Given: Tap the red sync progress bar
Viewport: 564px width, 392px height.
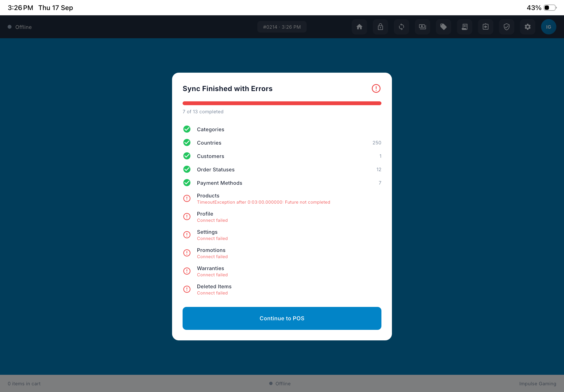Looking at the screenshot, I should 282,103.
